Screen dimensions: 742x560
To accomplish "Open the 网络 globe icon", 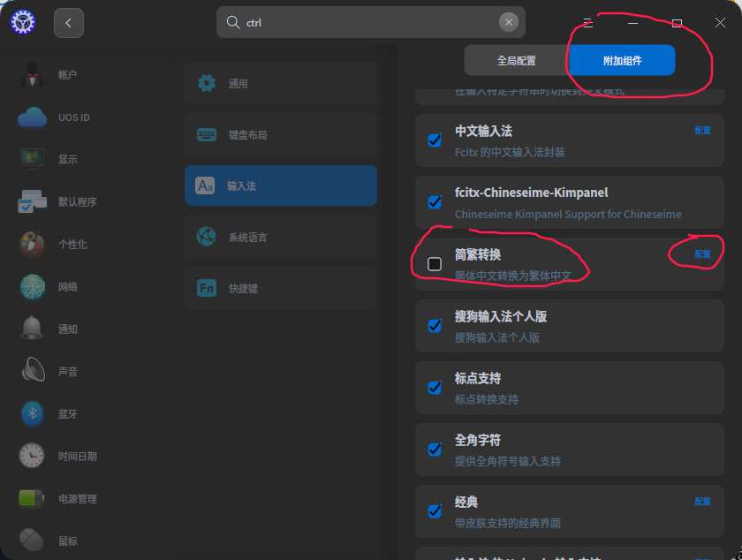I will click(32, 286).
